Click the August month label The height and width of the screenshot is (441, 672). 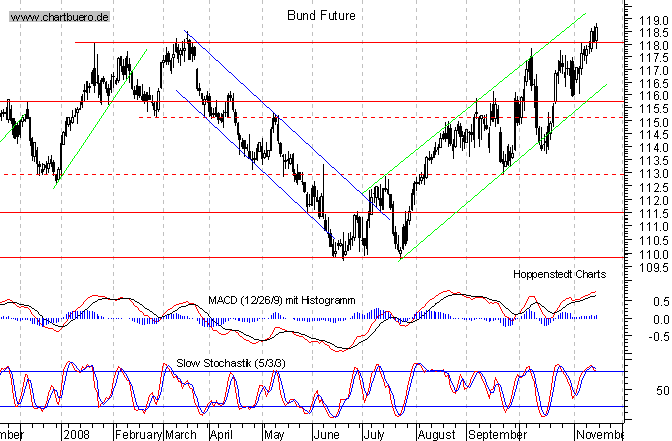click(x=437, y=435)
